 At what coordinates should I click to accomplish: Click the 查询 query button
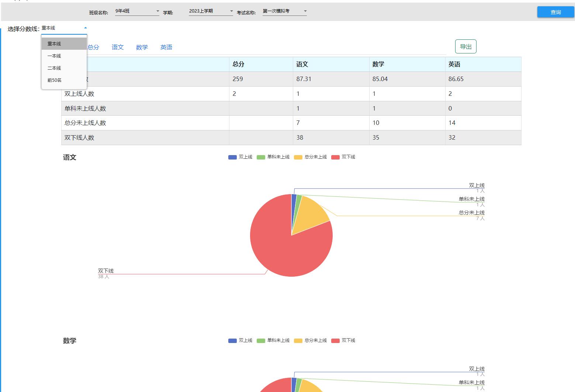click(555, 12)
